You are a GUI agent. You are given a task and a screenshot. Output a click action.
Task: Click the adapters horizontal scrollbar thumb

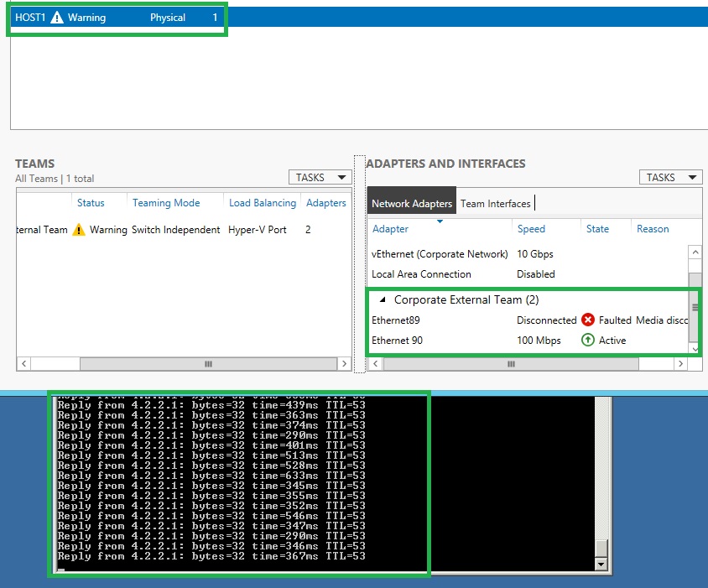pyautogui.click(x=511, y=364)
